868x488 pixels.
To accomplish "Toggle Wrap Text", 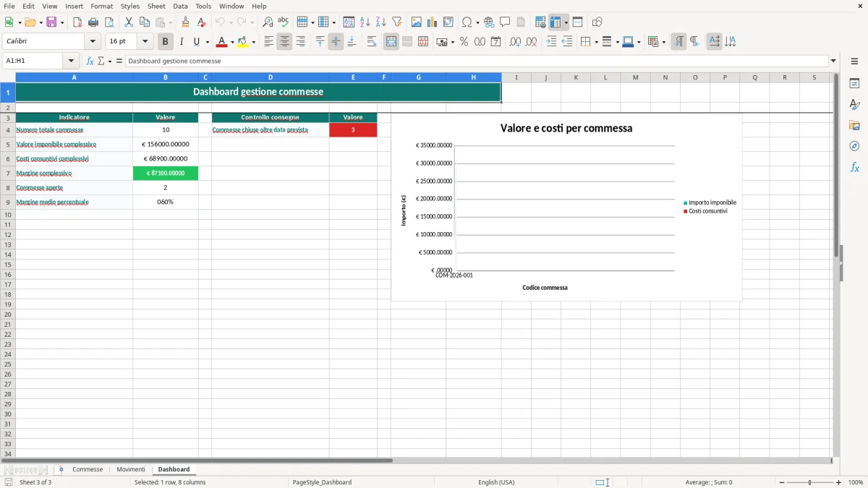I will (372, 42).
